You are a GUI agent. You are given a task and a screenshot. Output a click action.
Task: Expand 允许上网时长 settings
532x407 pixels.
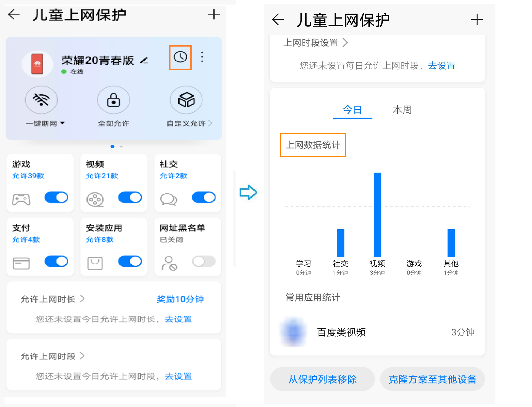point(53,299)
